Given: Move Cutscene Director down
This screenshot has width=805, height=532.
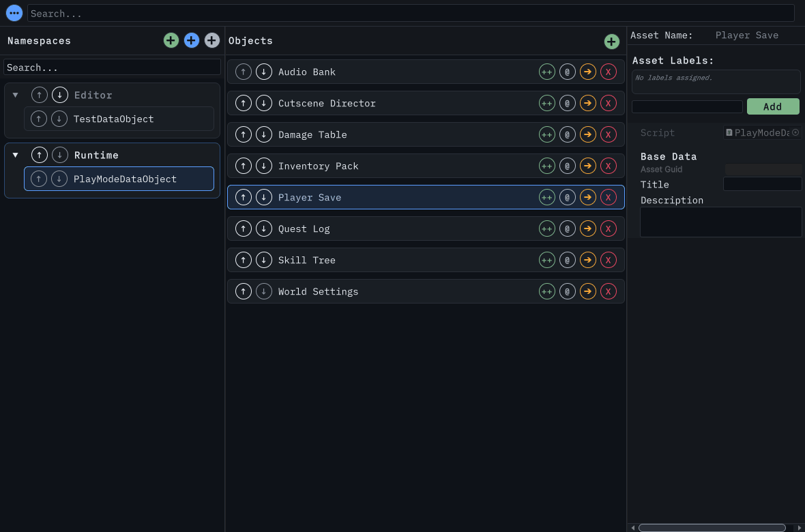Looking at the screenshot, I should [264, 103].
